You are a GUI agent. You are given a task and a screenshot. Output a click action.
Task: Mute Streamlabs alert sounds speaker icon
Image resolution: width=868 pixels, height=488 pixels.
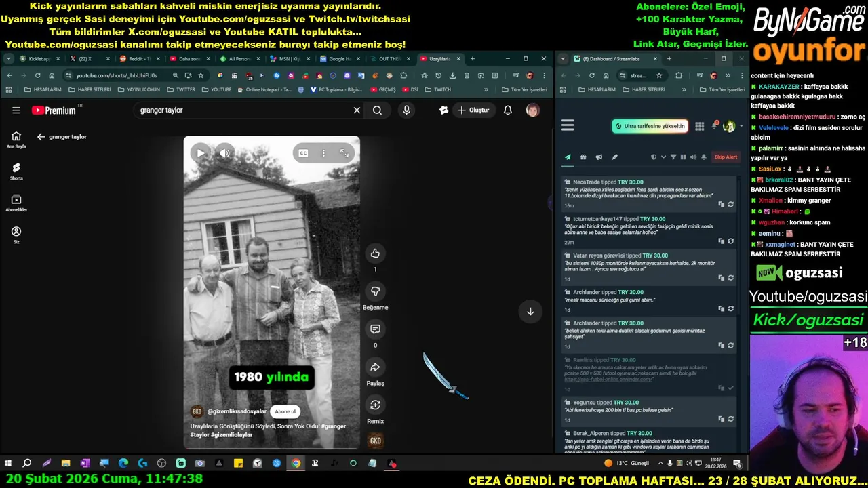(x=693, y=157)
